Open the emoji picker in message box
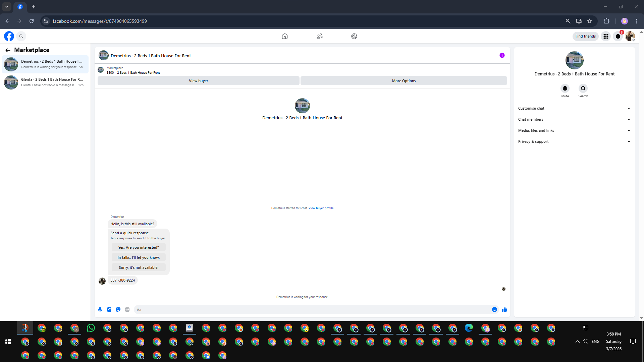Viewport: 644px width, 362px height. [494, 310]
